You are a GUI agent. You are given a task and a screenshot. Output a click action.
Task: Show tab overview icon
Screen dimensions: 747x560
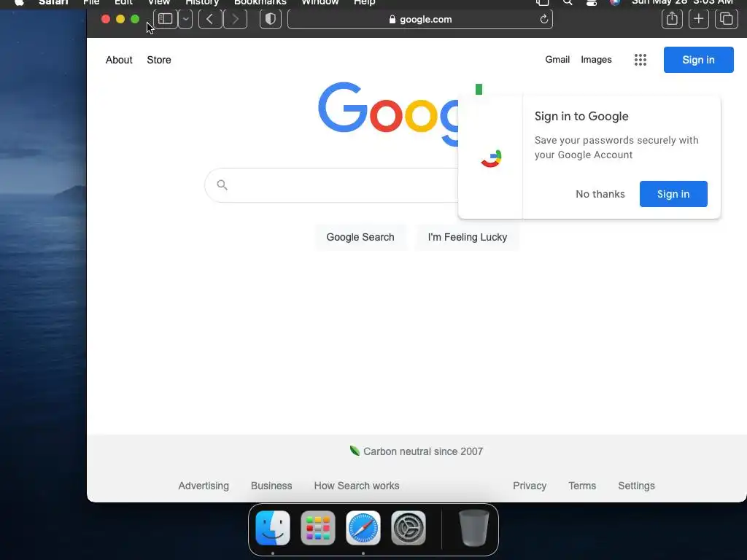click(x=726, y=20)
